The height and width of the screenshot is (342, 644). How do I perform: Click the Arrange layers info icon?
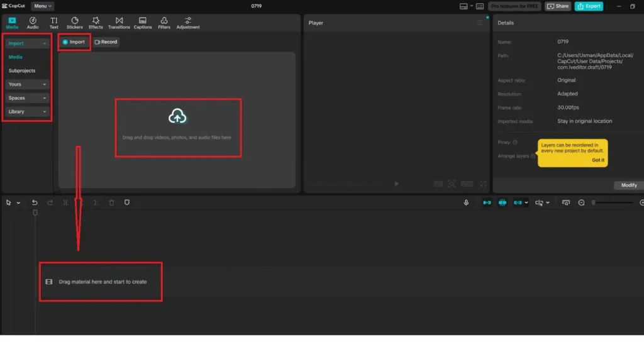(533, 156)
